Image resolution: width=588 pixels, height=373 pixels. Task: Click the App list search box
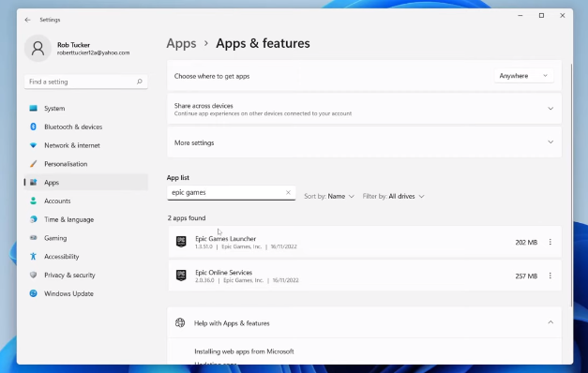click(231, 192)
